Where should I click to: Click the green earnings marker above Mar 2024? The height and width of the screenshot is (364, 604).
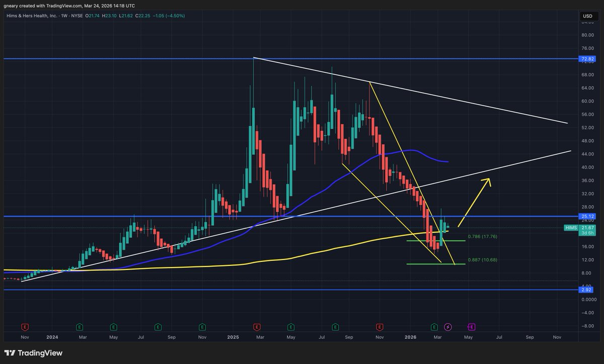click(80, 326)
